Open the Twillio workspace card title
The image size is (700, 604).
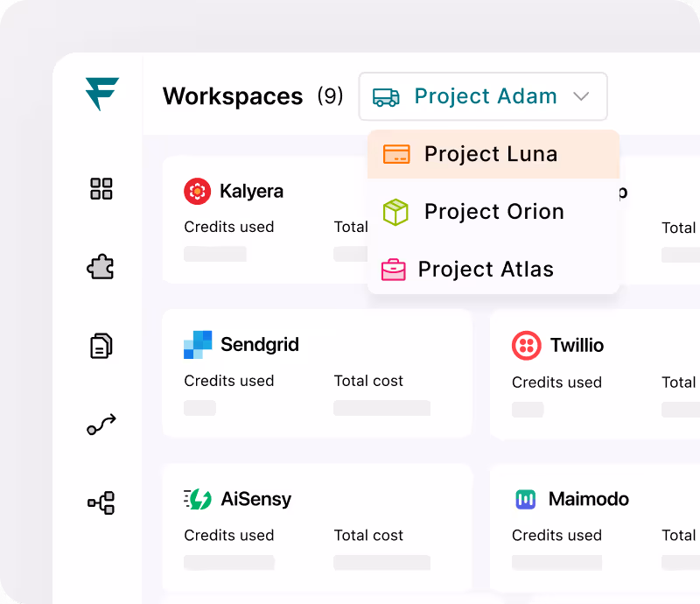tap(577, 346)
